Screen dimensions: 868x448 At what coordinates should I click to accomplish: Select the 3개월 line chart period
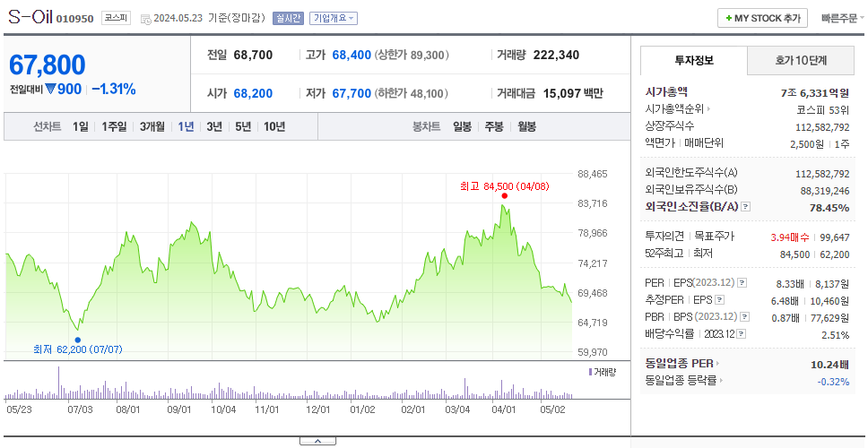click(152, 126)
